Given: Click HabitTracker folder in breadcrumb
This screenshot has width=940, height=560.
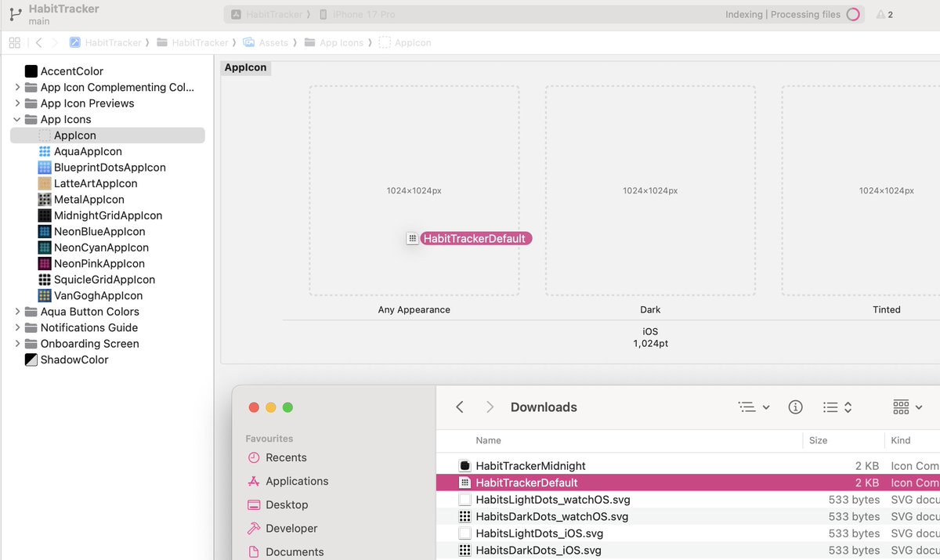Looking at the screenshot, I should coord(193,42).
